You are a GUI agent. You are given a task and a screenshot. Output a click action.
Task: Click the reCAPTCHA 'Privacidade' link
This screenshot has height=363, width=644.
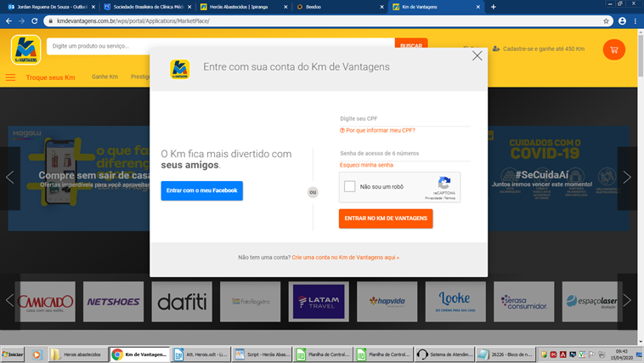click(433, 198)
